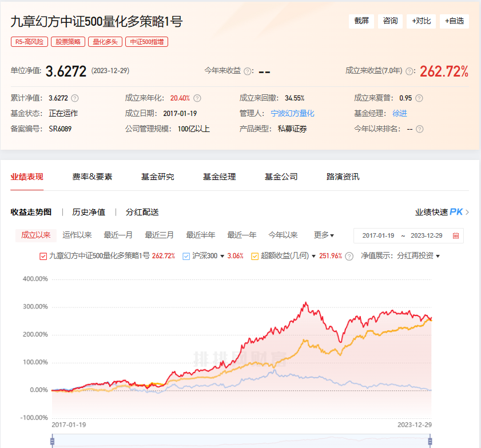Select 最近三月 time range
Viewport: 481px width, 448px height.
click(x=159, y=235)
